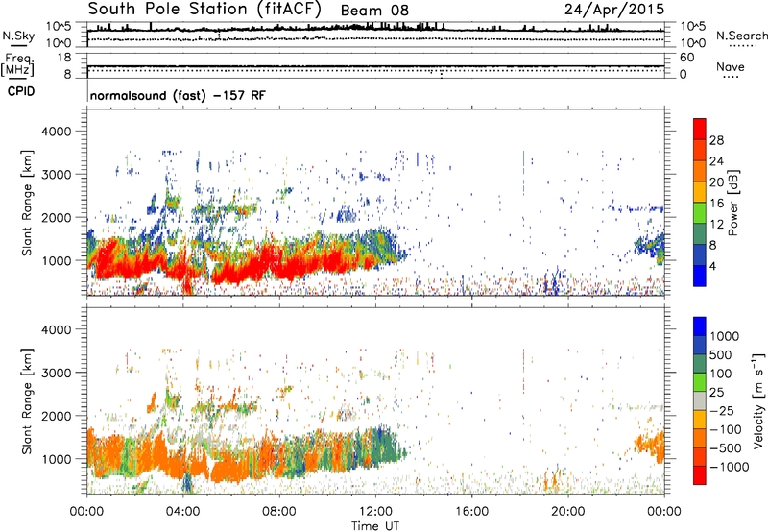Click the "16:00" time axis label
Screen dimensions: 768x532
pyautogui.click(x=471, y=512)
